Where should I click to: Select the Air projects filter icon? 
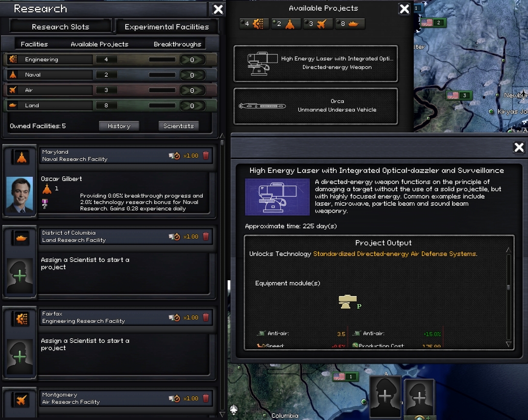(x=317, y=24)
